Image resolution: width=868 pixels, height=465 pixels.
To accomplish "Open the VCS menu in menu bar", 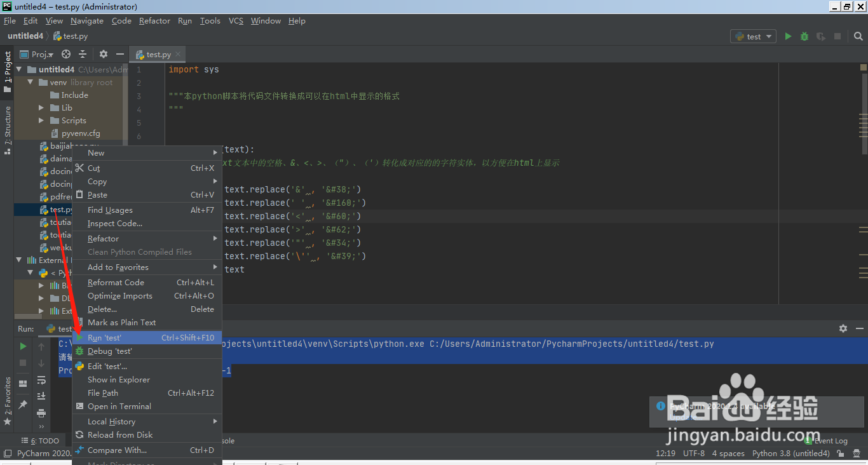I will coord(236,21).
